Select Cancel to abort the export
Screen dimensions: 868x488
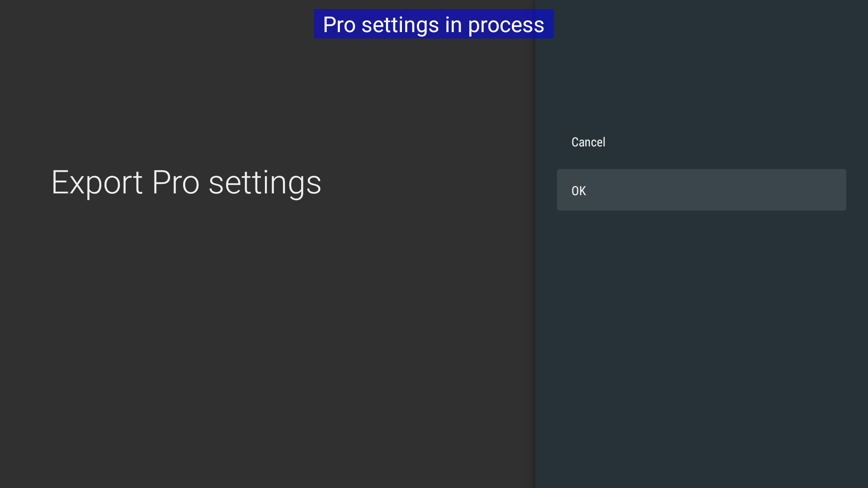pos(701,142)
